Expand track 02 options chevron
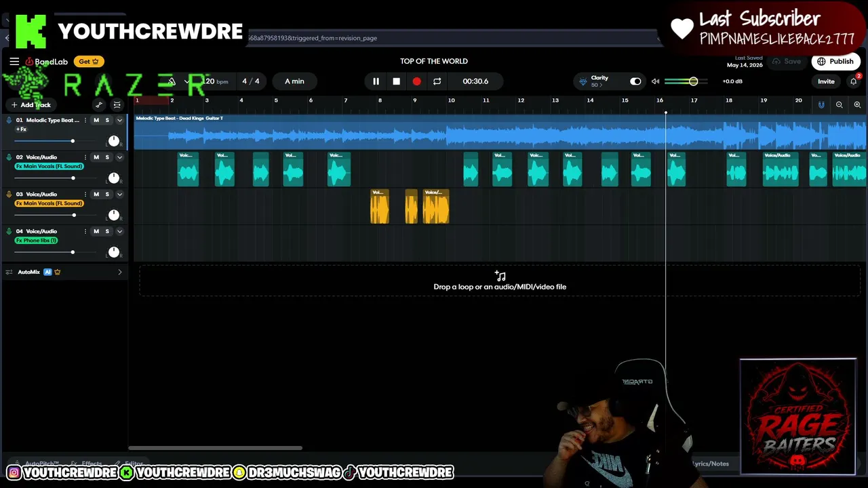Viewport: 868px width, 488px height. [119, 157]
